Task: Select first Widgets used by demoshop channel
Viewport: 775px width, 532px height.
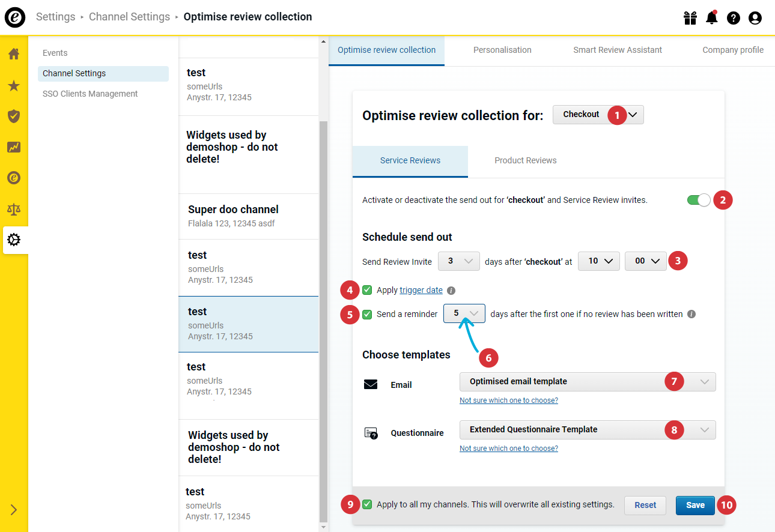Action: (x=249, y=154)
